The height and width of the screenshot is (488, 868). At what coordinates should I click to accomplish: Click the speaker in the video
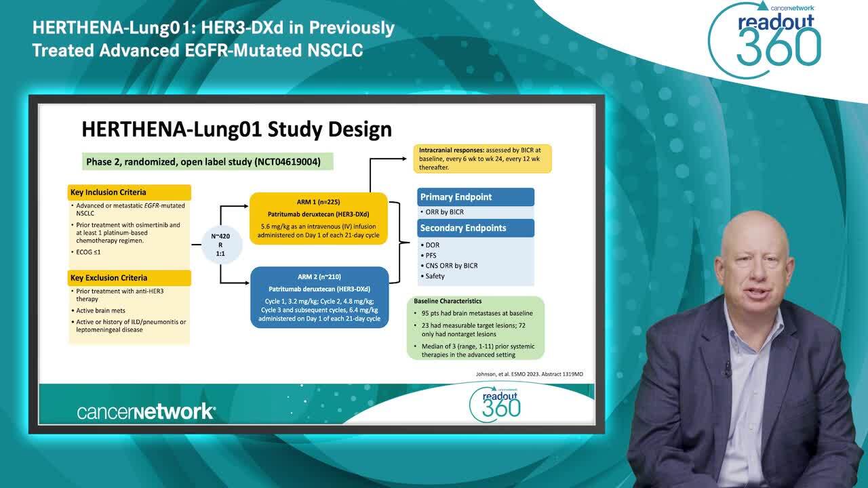pos(743,348)
